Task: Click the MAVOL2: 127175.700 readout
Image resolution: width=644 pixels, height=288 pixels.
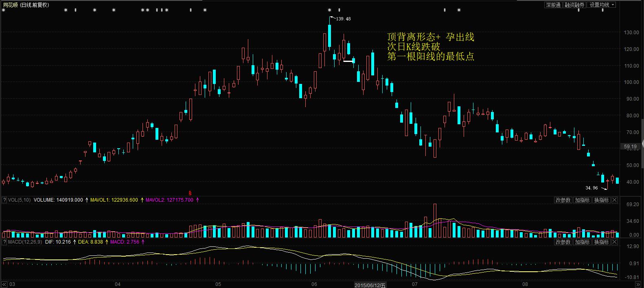Action: point(169,200)
